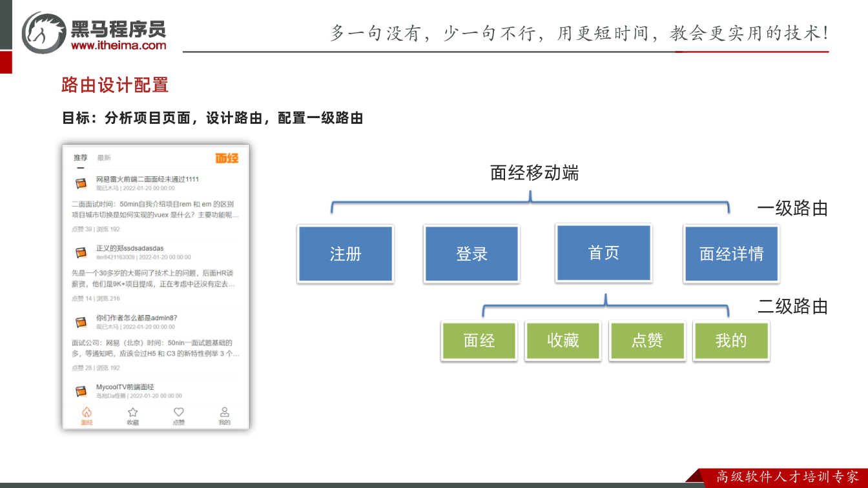This screenshot has width=868, height=488.
Task: Click the blue 登录 route box
Action: pyautogui.click(x=471, y=254)
